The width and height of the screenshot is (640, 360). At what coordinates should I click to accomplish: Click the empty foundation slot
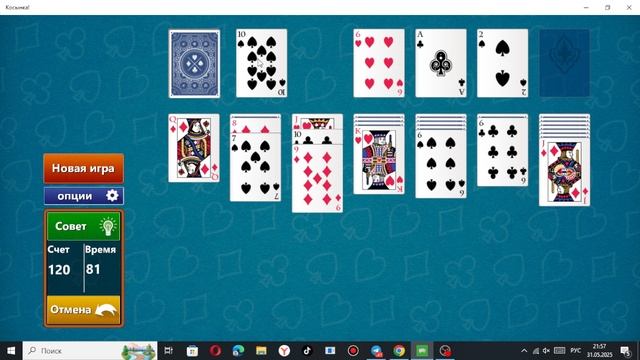564,63
